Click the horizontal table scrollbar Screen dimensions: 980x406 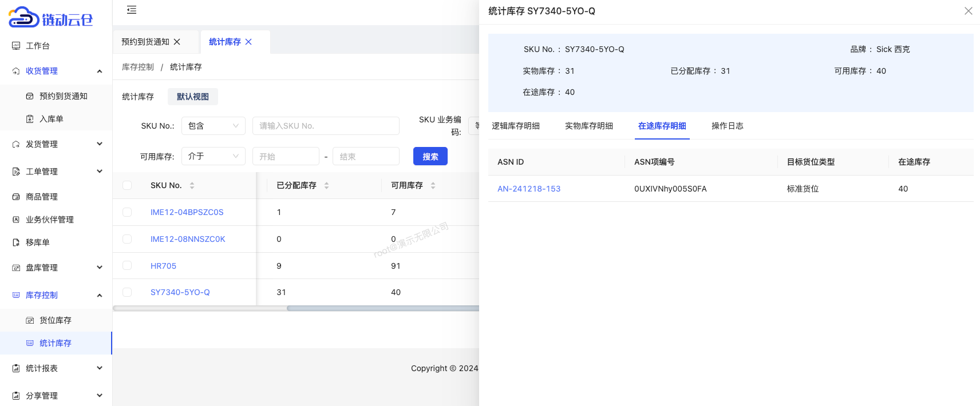[x=382, y=308]
